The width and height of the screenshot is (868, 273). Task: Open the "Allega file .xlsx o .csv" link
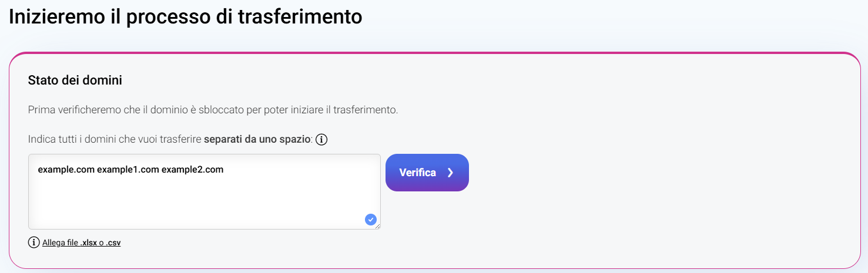pos(81,242)
